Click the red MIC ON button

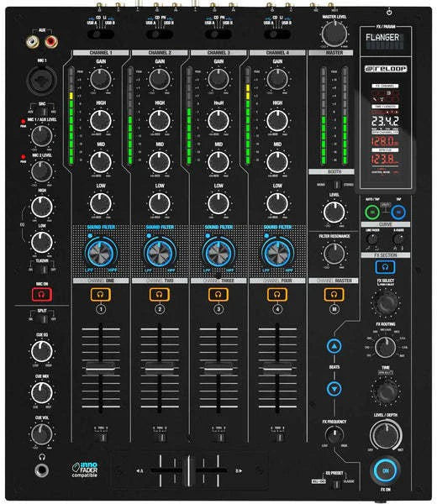[42, 294]
